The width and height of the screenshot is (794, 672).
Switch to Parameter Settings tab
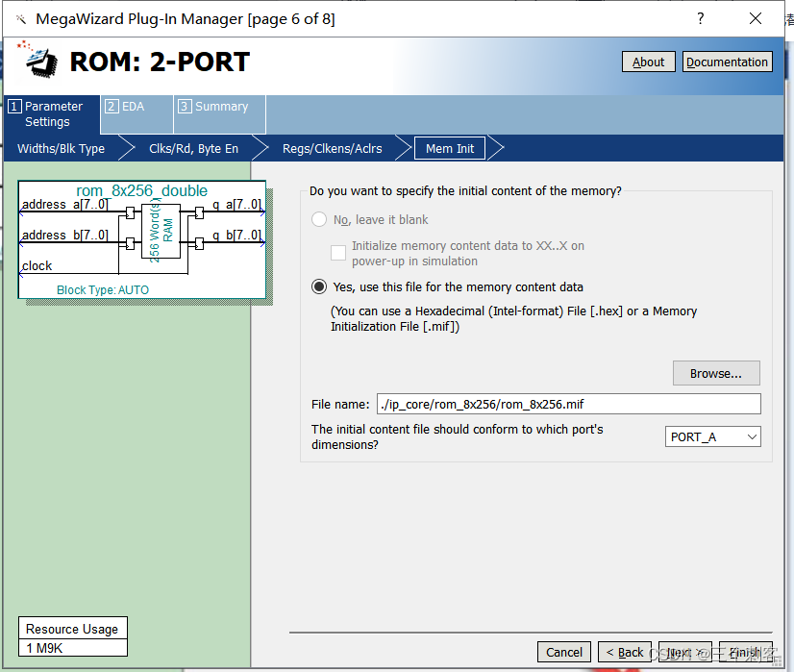tap(52, 114)
